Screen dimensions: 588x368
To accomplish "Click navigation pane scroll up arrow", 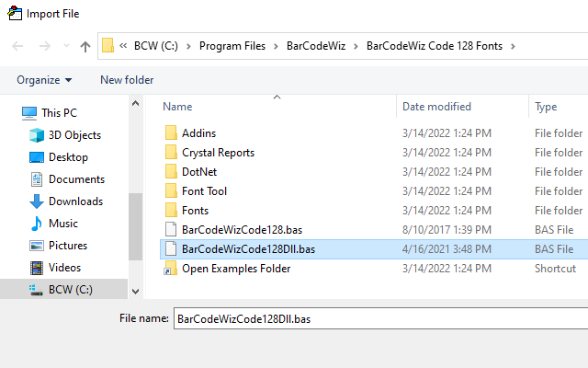I will (136, 103).
